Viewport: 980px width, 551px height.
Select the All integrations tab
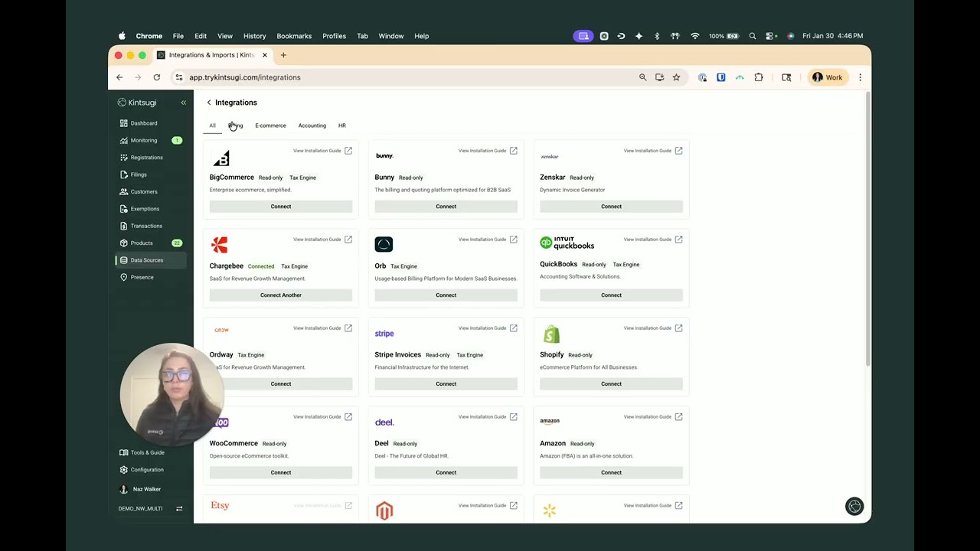212,126
